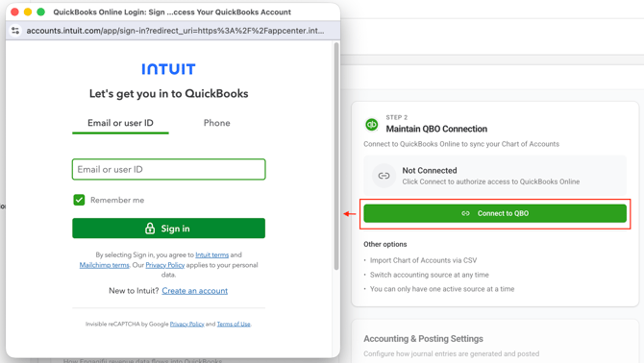
Task: Open the reCAPTCHA Terms of Use link
Action: click(234, 324)
